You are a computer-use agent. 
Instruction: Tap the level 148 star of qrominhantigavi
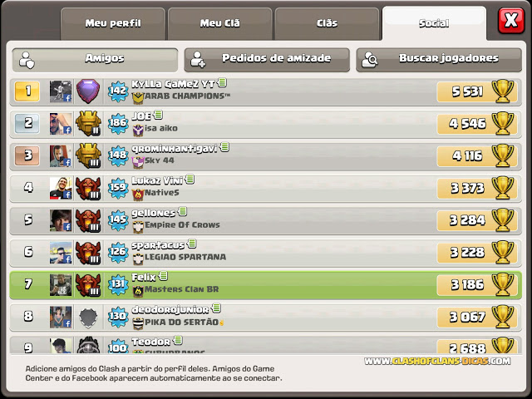click(118, 155)
